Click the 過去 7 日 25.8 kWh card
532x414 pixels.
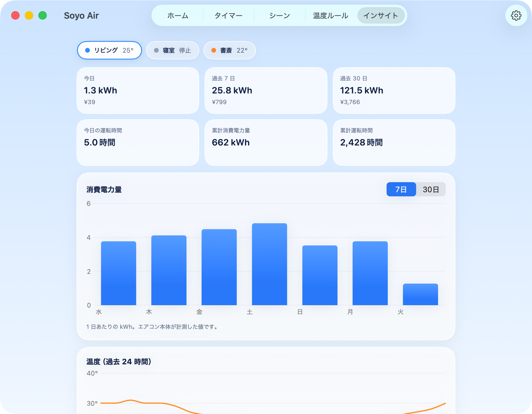point(266,90)
